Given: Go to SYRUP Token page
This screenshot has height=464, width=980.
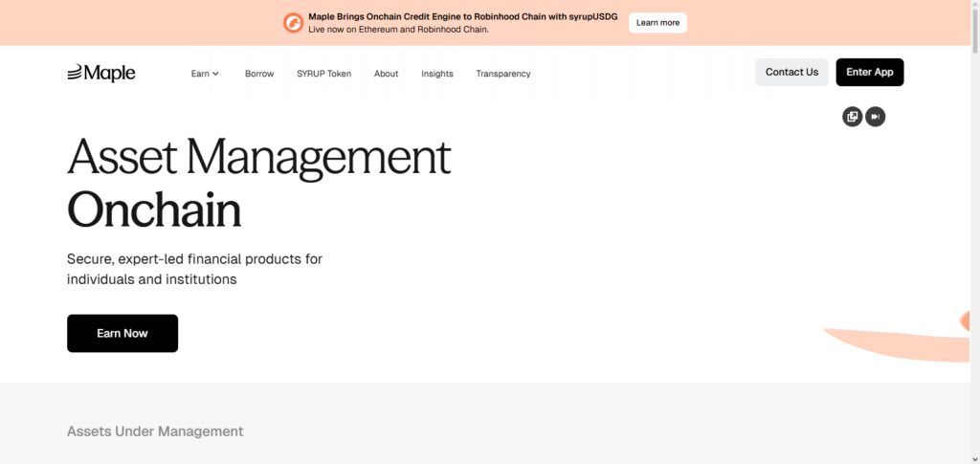Looking at the screenshot, I should tap(323, 74).
